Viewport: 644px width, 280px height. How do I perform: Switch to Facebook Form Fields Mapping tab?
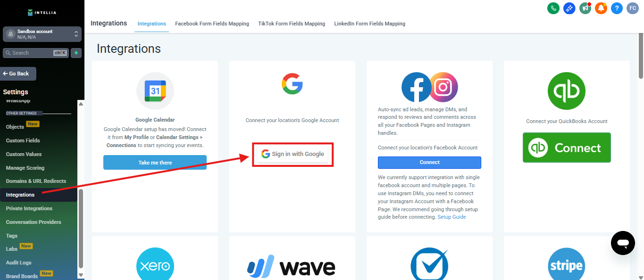212,24
